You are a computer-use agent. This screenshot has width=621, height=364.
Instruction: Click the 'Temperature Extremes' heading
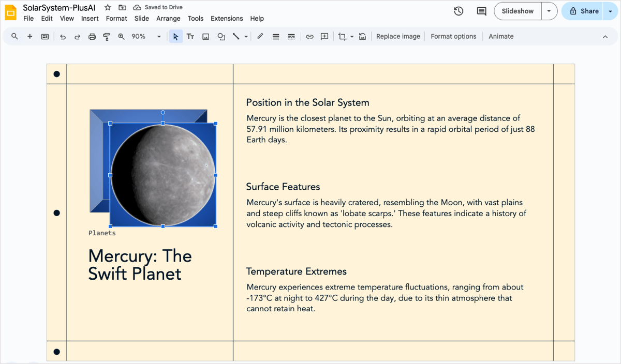297,271
